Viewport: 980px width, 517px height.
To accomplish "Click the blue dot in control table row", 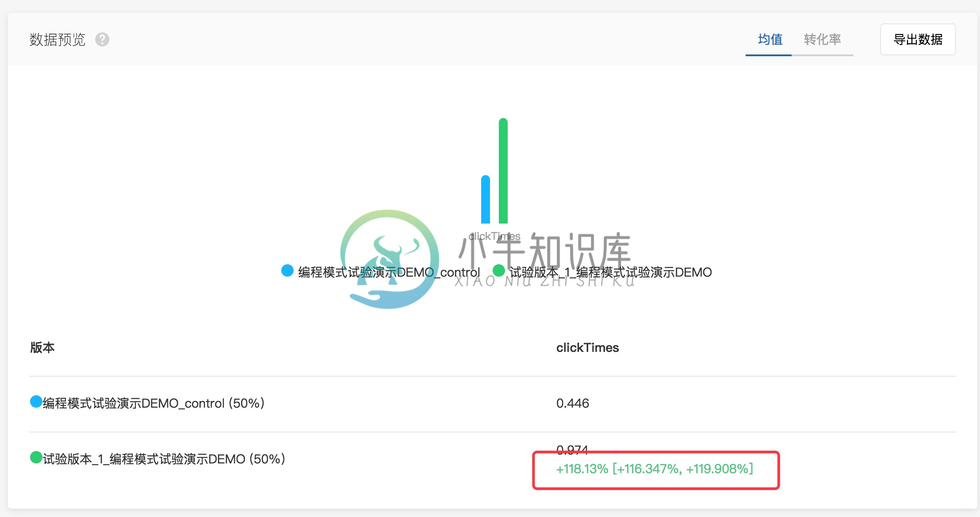I will (x=36, y=401).
